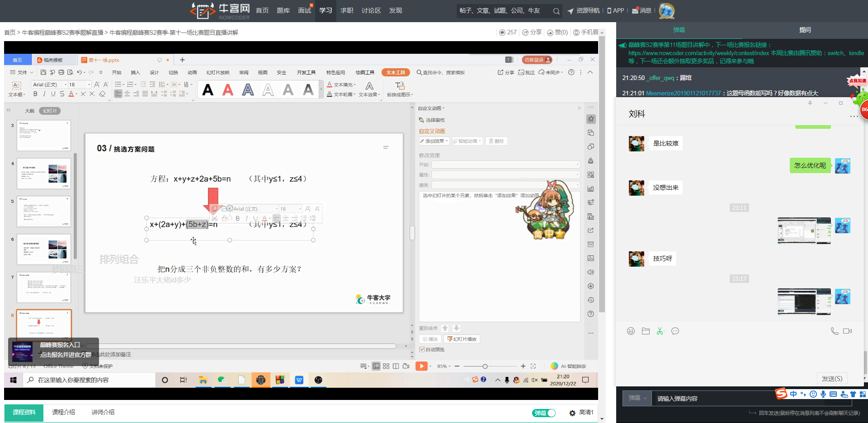Increase font size with A+ icon
Image resolution: width=868 pixels, height=423 pixels.
97,85
